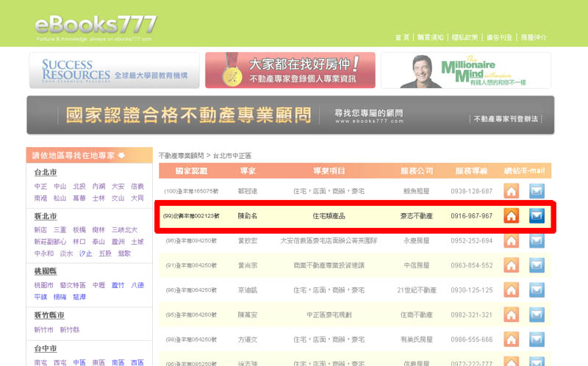Open website icon for 0916-967-967 row
Screen dimensions: 588x366
511,215
